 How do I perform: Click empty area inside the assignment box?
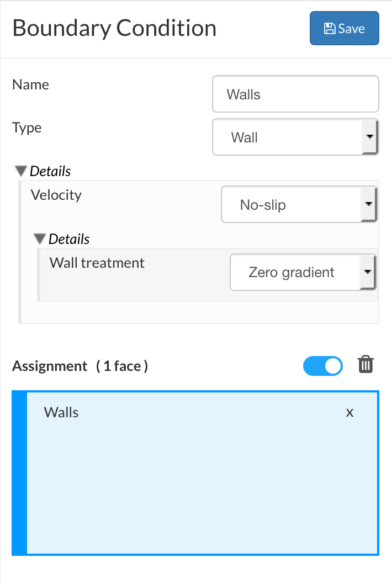pos(202,486)
